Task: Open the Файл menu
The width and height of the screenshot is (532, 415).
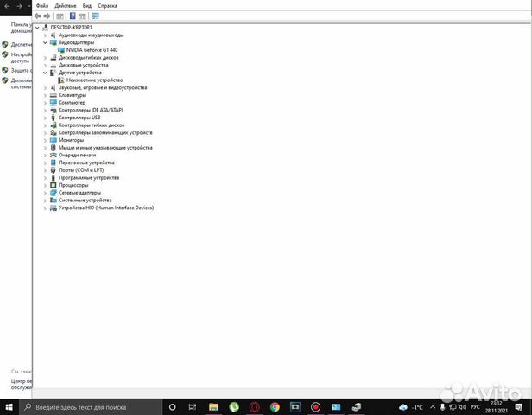Action: pyautogui.click(x=42, y=5)
